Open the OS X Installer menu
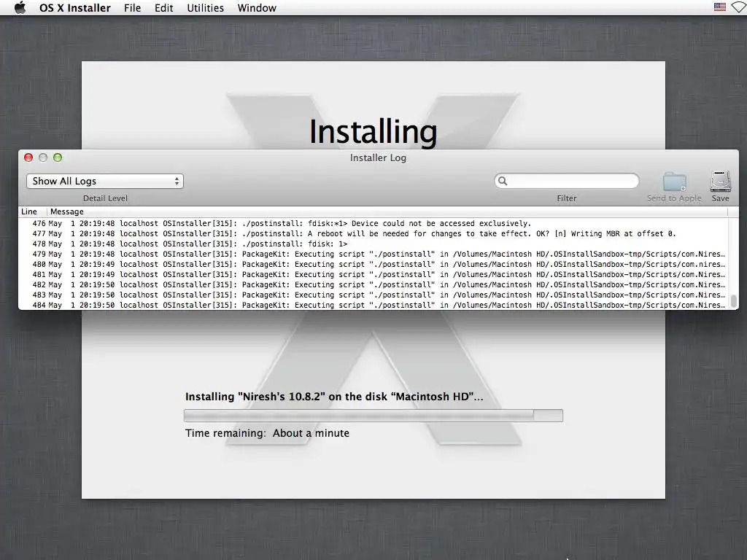 tap(75, 8)
